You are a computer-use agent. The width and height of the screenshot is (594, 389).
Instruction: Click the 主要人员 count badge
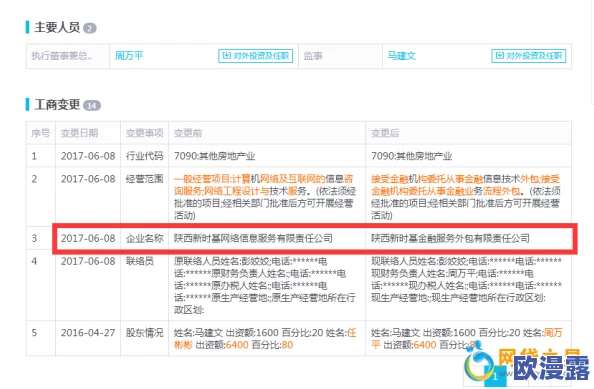(x=90, y=28)
